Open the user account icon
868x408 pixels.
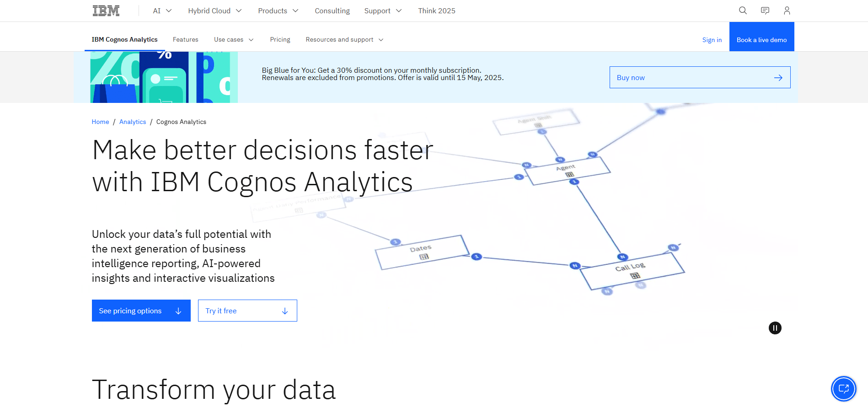[787, 10]
